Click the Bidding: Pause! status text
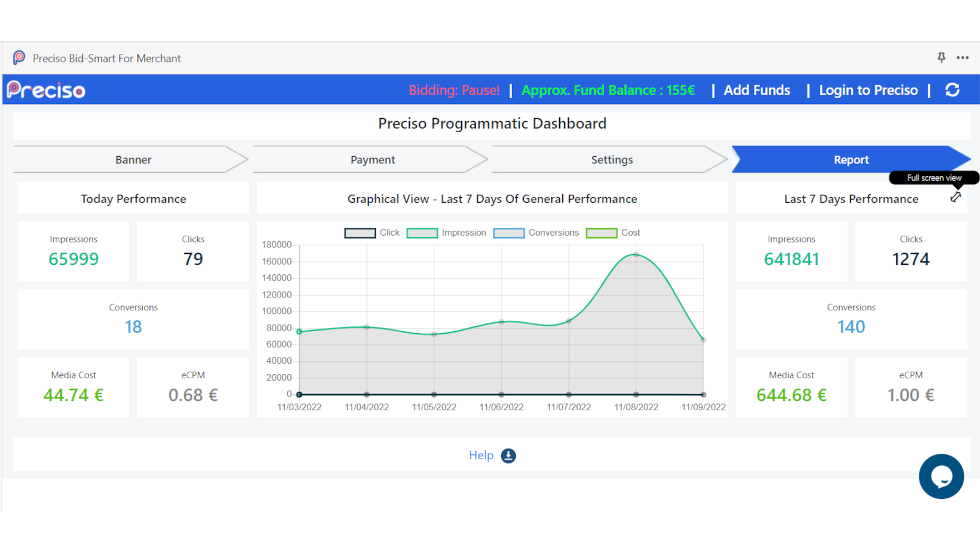 coord(453,90)
